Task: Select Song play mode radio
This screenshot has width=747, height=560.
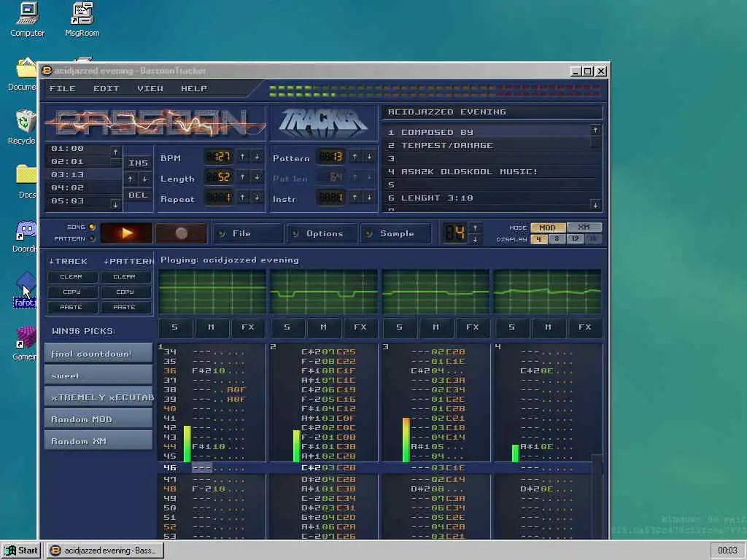Action: [x=92, y=227]
